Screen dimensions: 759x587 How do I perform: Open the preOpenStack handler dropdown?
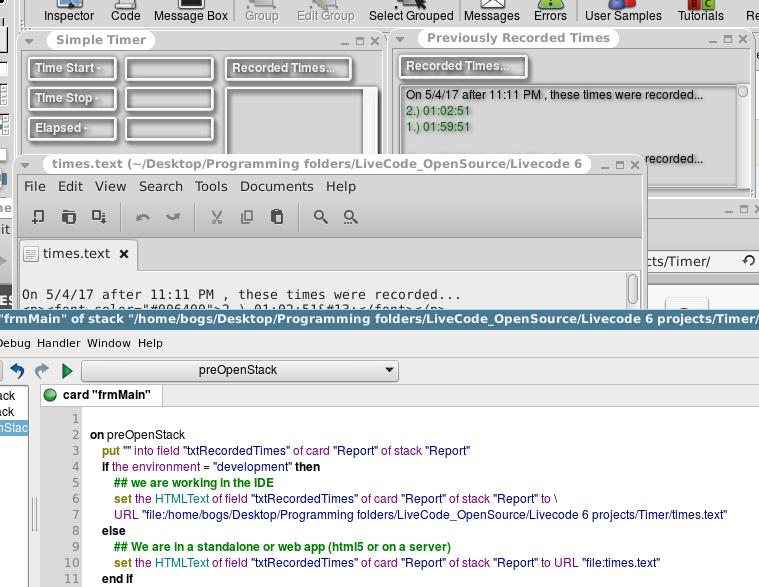point(240,370)
